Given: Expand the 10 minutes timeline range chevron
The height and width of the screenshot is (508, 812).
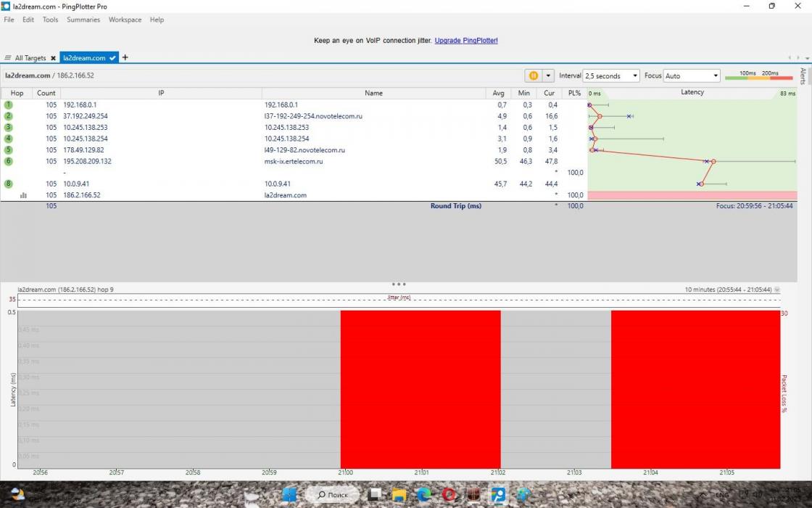Looking at the screenshot, I should pyautogui.click(x=777, y=290).
